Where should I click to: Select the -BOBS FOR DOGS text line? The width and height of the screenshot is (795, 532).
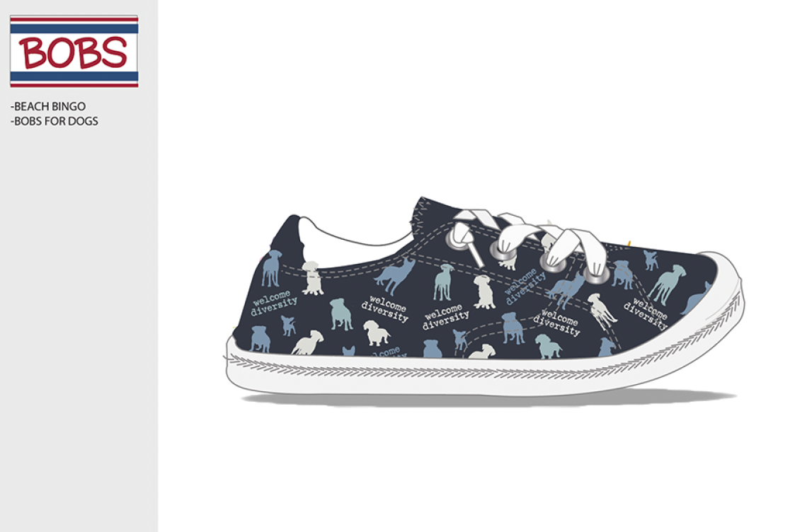tap(55, 121)
